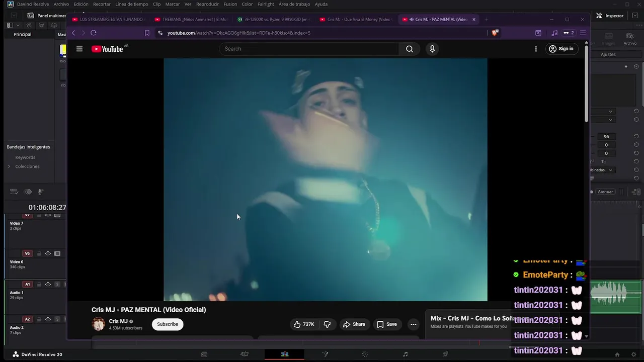Switch to Que Viva El Money tab
The width and height of the screenshot is (644, 362).
[x=357, y=19]
